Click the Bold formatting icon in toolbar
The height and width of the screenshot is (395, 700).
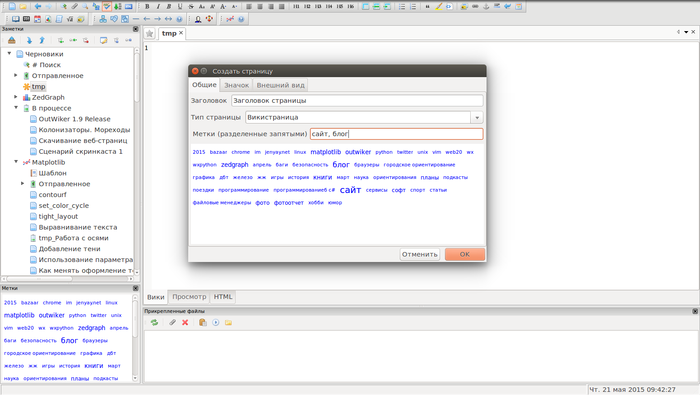pos(147,7)
